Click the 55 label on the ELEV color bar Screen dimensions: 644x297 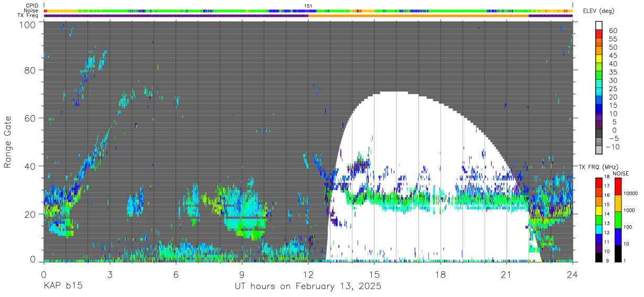(x=613, y=39)
